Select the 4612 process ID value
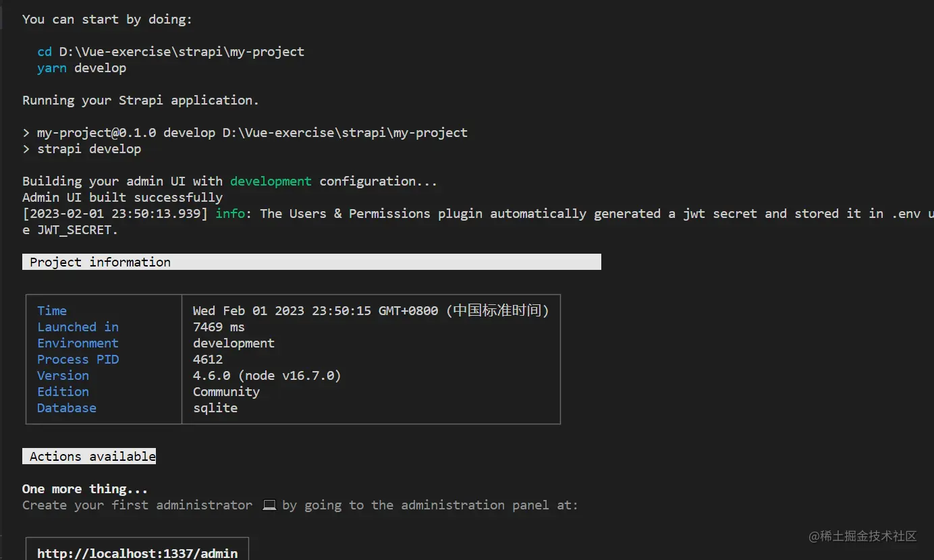 point(208,360)
